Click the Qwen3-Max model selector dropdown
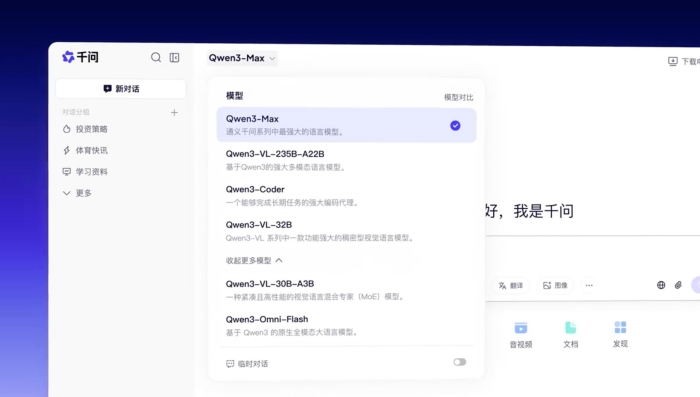This screenshot has width=700, height=397. [x=242, y=58]
